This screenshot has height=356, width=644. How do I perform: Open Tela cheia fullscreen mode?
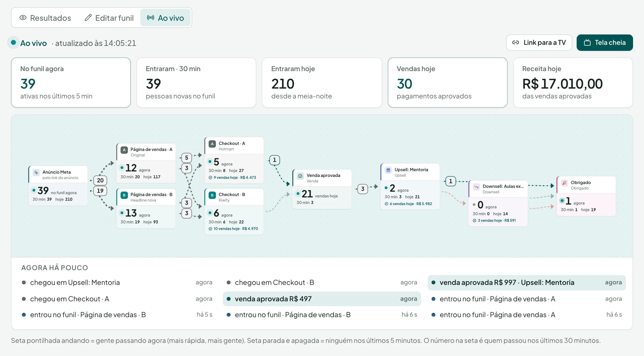click(x=605, y=43)
